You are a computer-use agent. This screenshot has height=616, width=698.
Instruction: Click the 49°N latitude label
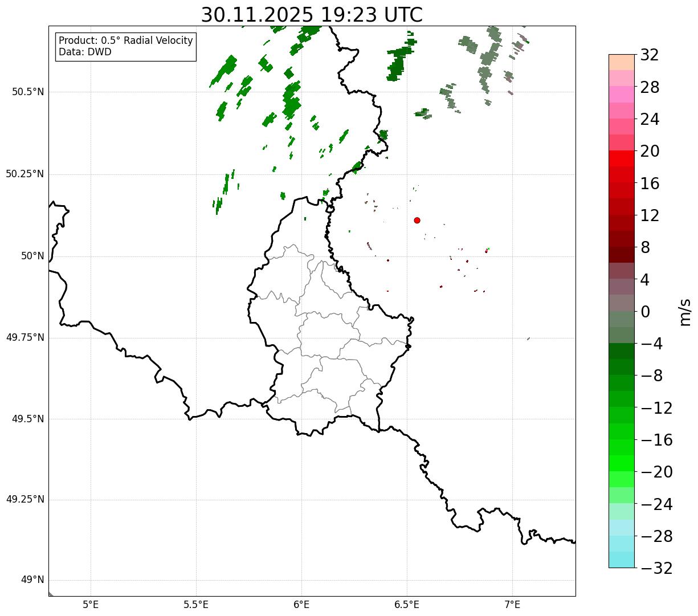click(32, 580)
